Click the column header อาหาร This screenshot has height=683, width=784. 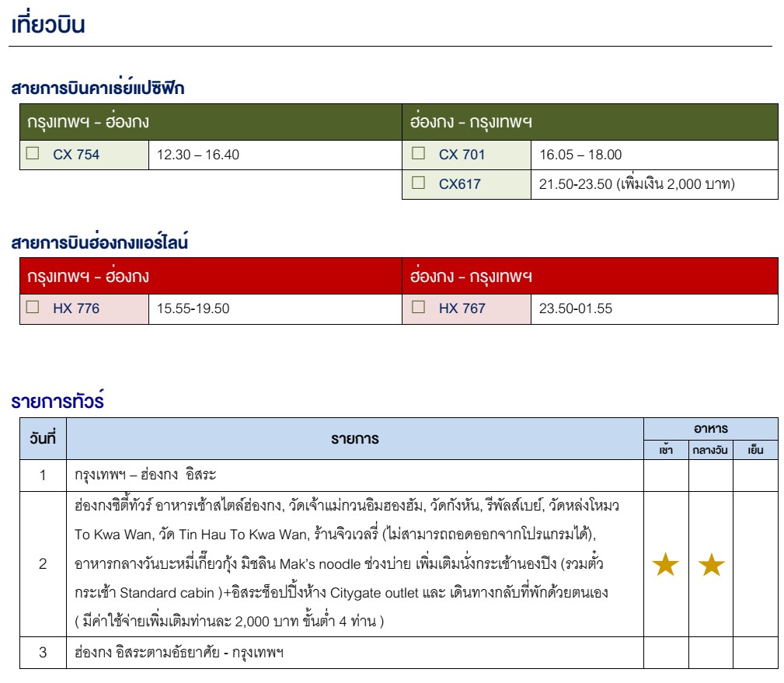coord(710,428)
